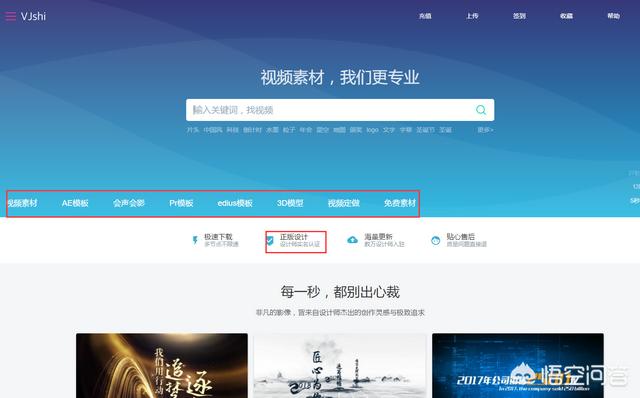Select the edius模板 tab

coord(235,203)
